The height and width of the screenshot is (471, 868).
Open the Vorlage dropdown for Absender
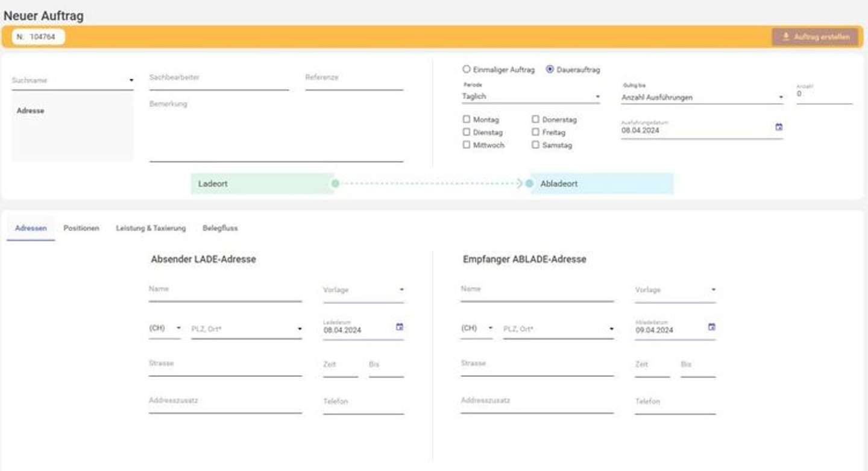click(x=363, y=290)
